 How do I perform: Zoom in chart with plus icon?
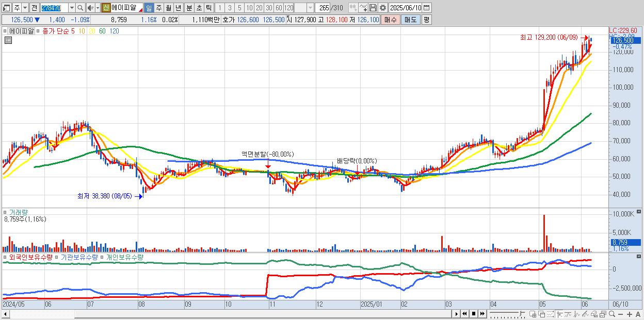point(629,314)
